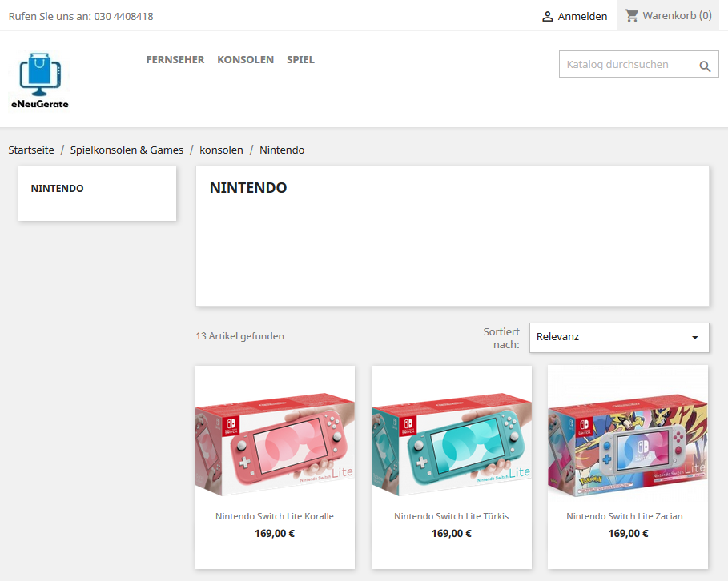Click the 'Sortiert nach:' label

pyautogui.click(x=501, y=338)
